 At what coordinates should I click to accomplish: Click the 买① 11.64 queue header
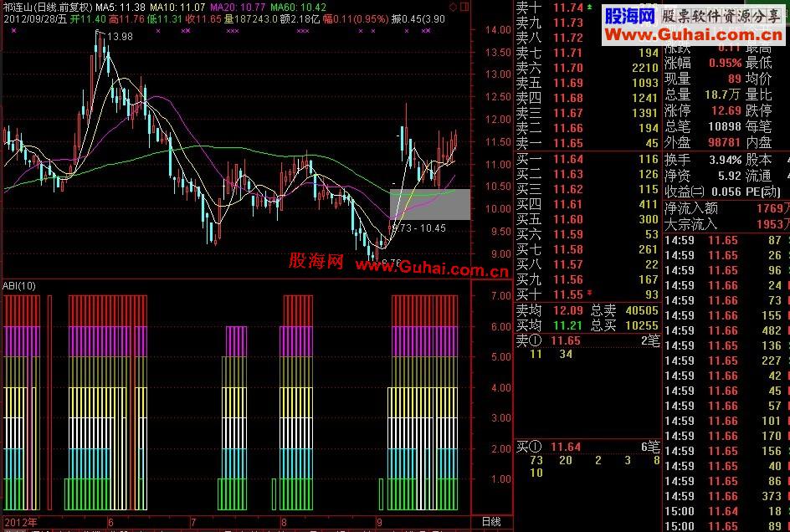point(587,447)
